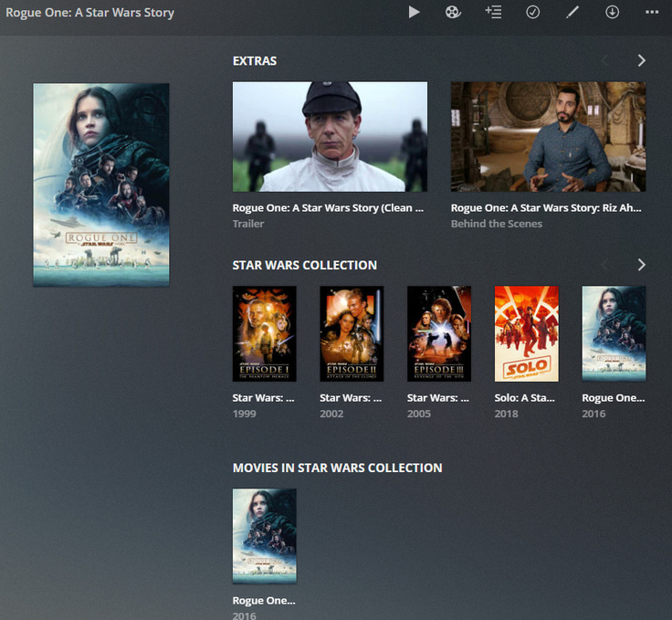Viewport: 672px width, 620px height.
Task: Click the download arrow icon
Action: (612, 12)
